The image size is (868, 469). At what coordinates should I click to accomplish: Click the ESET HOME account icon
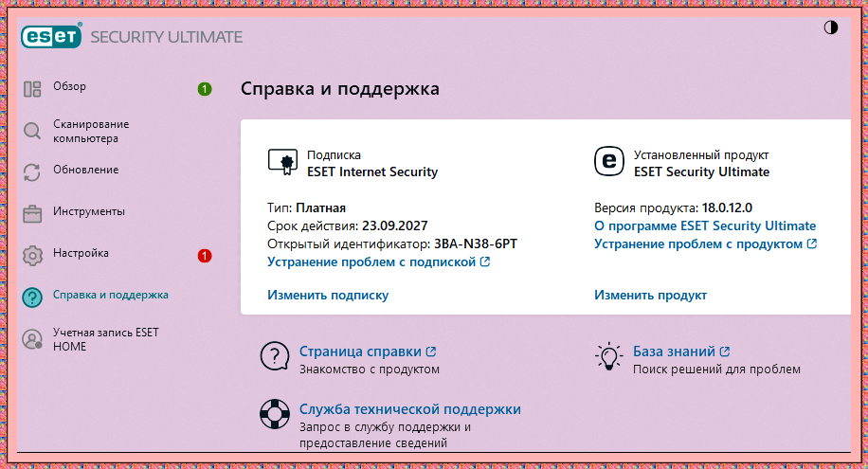(x=32, y=339)
